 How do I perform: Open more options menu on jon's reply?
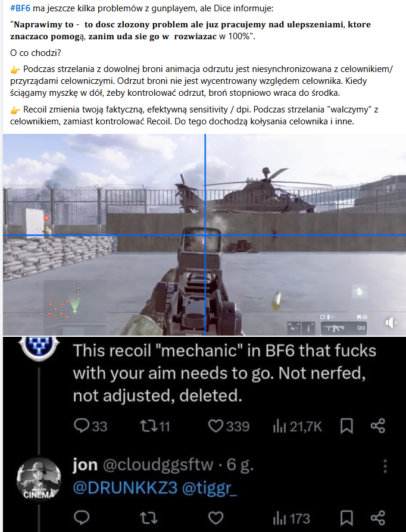tap(385, 466)
